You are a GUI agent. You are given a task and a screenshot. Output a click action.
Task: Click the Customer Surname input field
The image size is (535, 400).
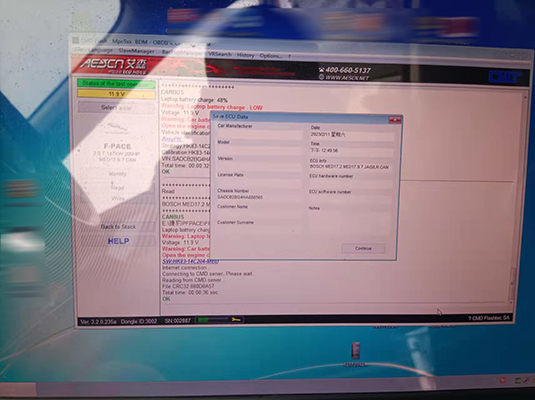click(x=260, y=229)
